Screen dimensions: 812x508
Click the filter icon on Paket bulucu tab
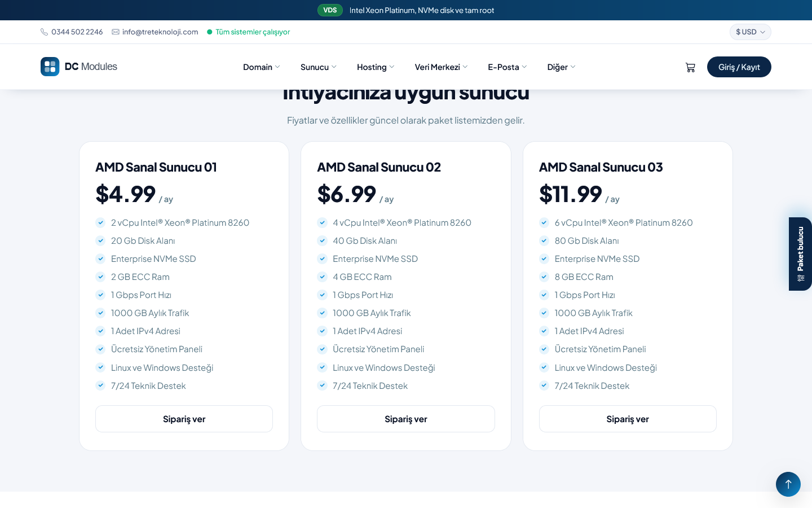(x=801, y=278)
